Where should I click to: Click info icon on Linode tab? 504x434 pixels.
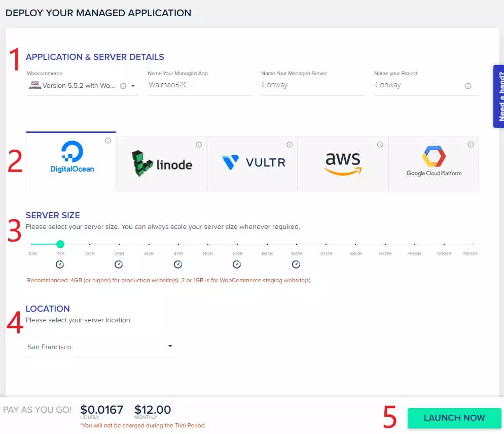click(x=199, y=145)
